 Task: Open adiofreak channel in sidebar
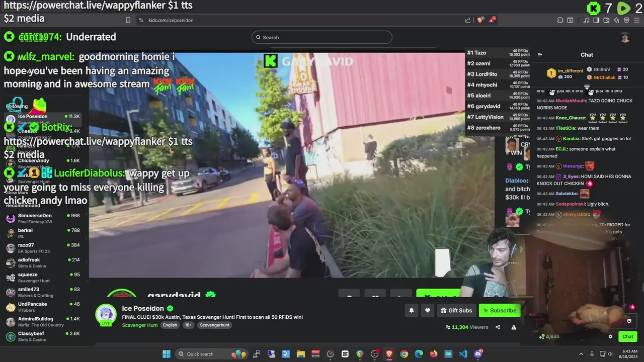[x=44, y=262]
